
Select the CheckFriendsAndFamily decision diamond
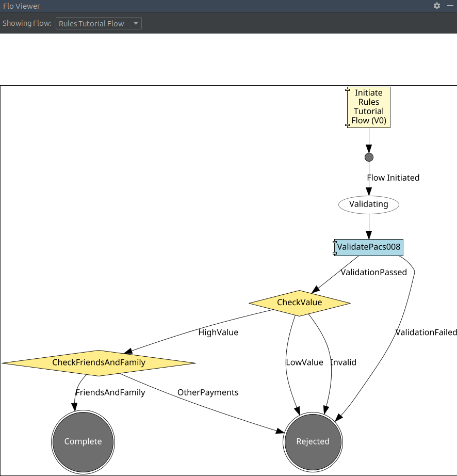pos(99,362)
